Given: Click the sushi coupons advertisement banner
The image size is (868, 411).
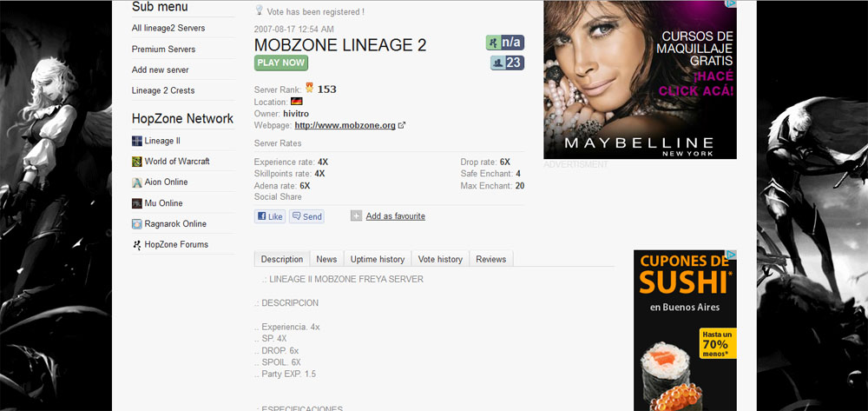Looking at the screenshot, I should point(685,330).
